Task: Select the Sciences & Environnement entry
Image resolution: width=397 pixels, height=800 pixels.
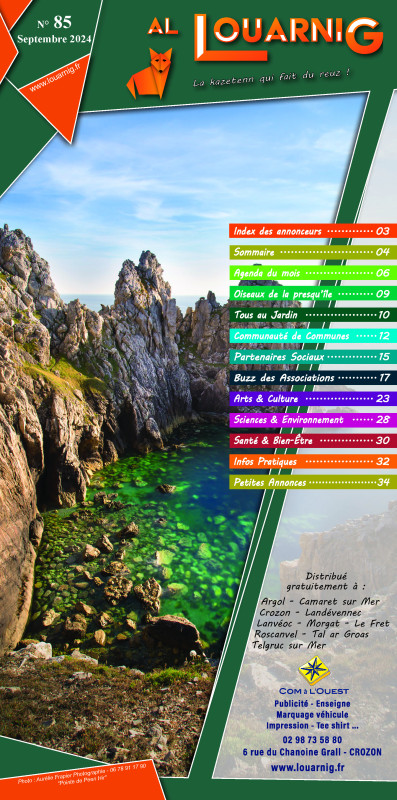Action: (313, 419)
